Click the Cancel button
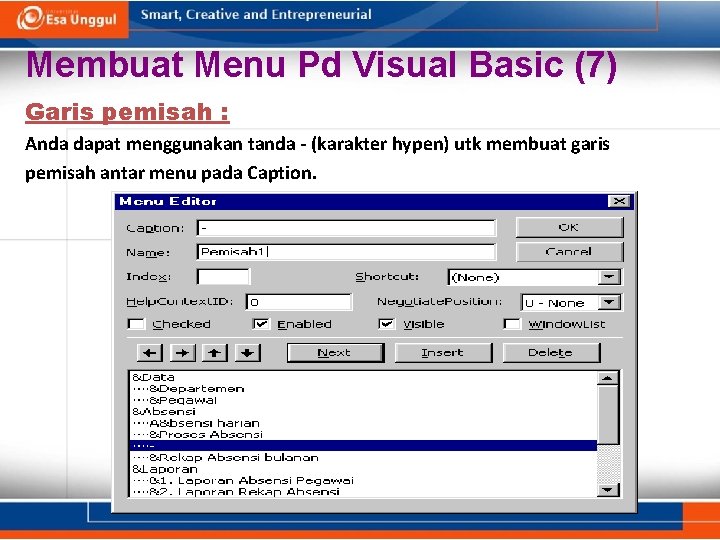The height and width of the screenshot is (540, 720). pyautogui.click(x=569, y=252)
